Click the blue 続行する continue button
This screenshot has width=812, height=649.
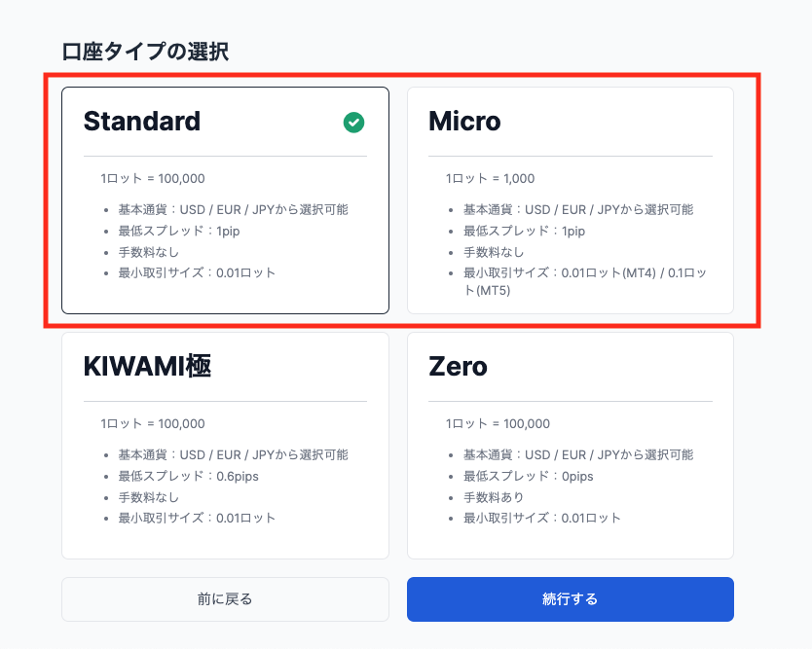point(570,598)
